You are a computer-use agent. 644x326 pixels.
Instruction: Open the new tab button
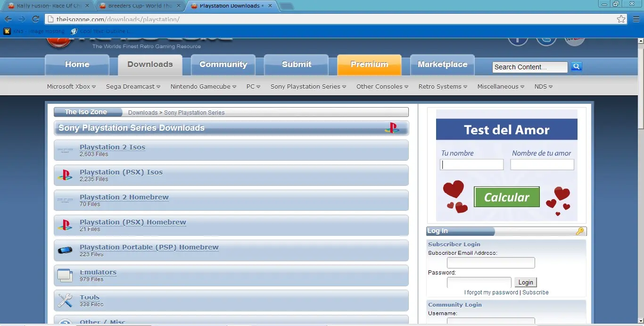click(286, 6)
